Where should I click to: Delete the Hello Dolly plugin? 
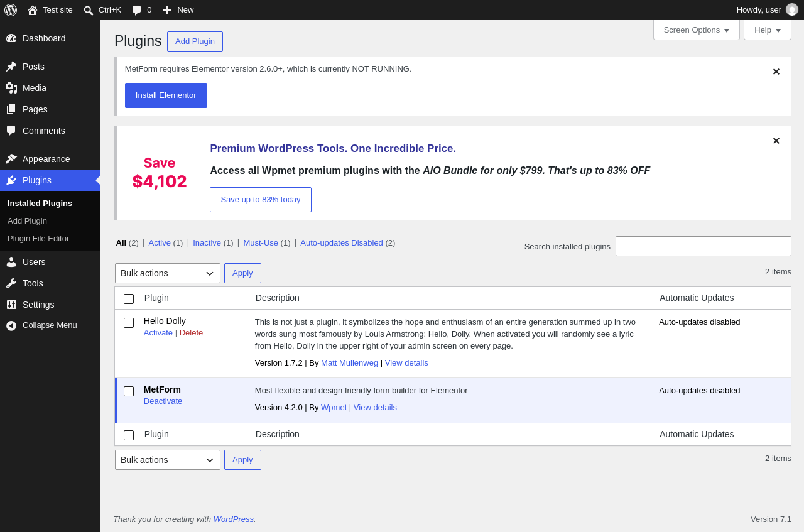point(191,332)
